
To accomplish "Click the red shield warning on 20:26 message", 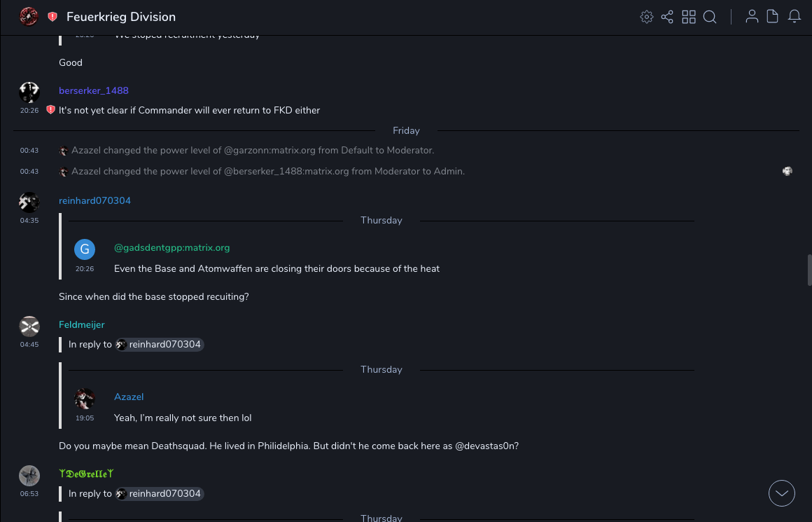I will 50,110.
